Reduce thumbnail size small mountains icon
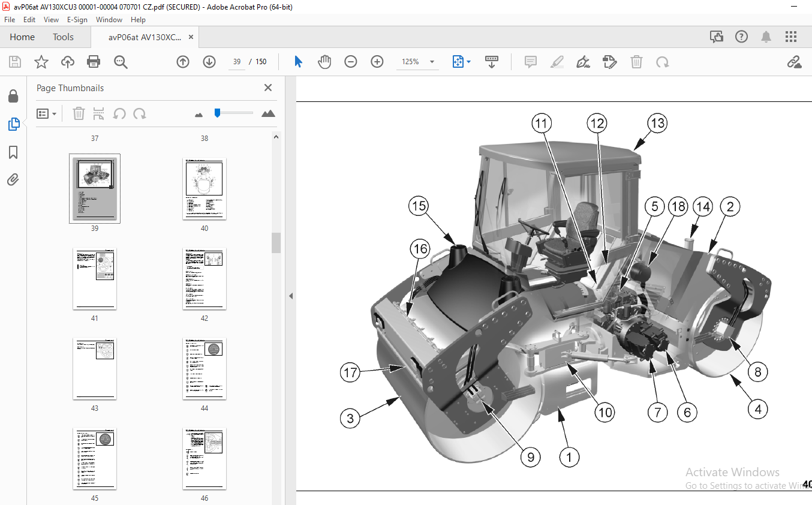The height and width of the screenshot is (505, 812). [x=199, y=114]
